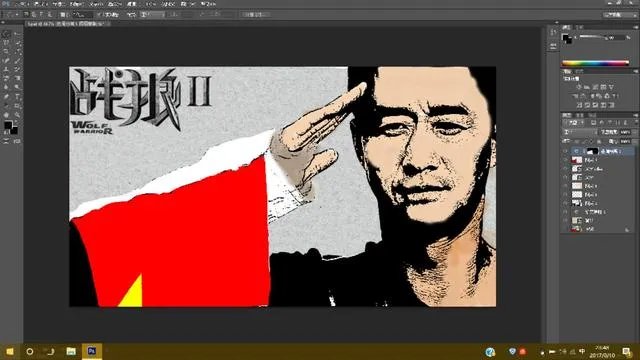The height and width of the screenshot is (360, 640).
Task: Select the Gradient tool
Action: tap(18, 78)
